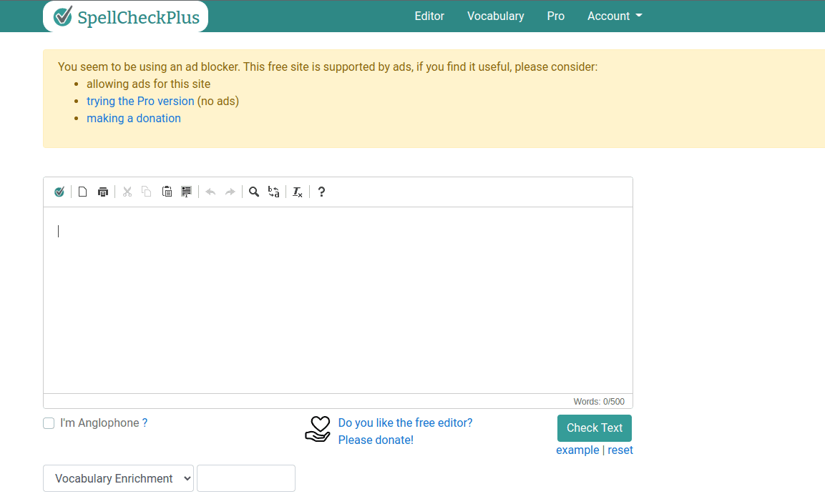Open editor help via the question mark icon
Image resolution: width=825 pixels, height=504 pixels.
coord(321,192)
